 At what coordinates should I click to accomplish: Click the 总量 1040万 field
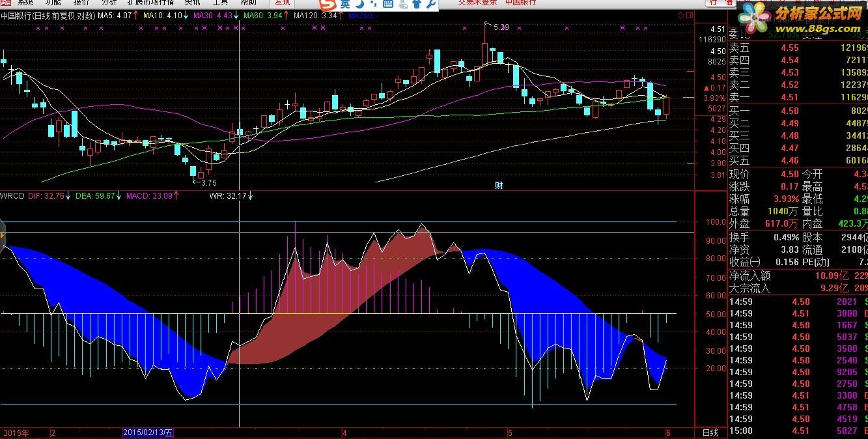pyautogui.click(x=763, y=211)
